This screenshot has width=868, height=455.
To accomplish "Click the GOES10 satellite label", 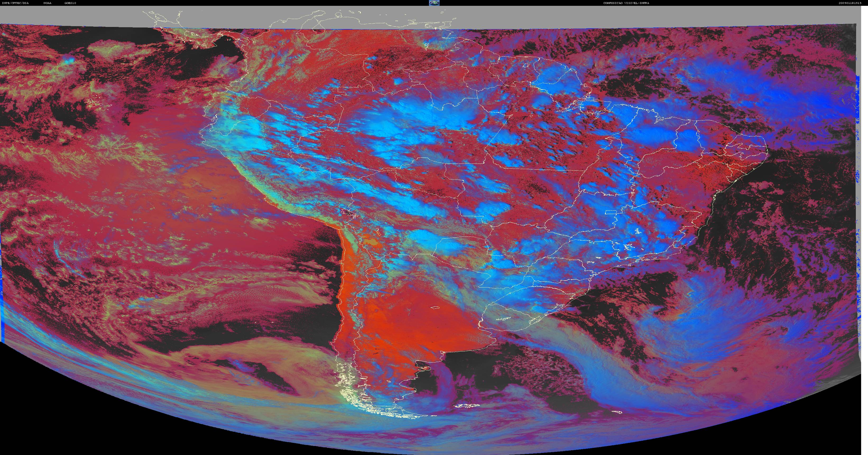I will pyautogui.click(x=70, y=3).
